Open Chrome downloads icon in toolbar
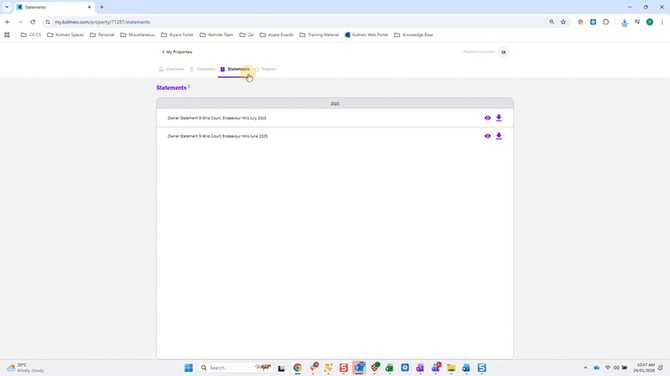 (624, 22)
